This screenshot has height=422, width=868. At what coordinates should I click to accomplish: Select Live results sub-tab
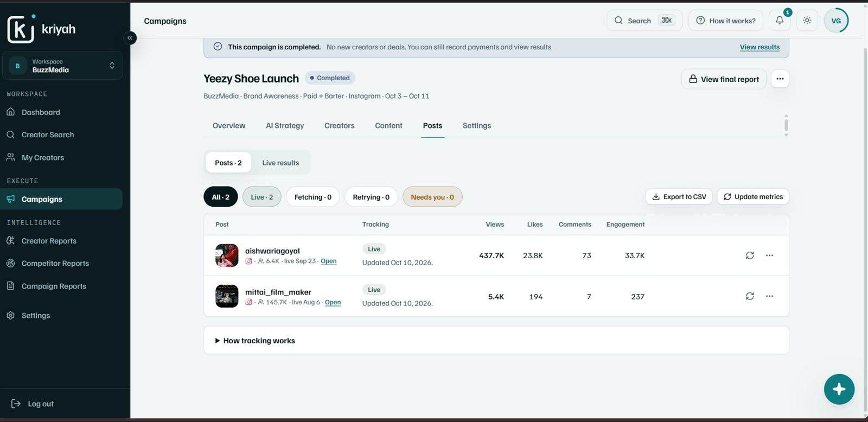coord(280,163)
